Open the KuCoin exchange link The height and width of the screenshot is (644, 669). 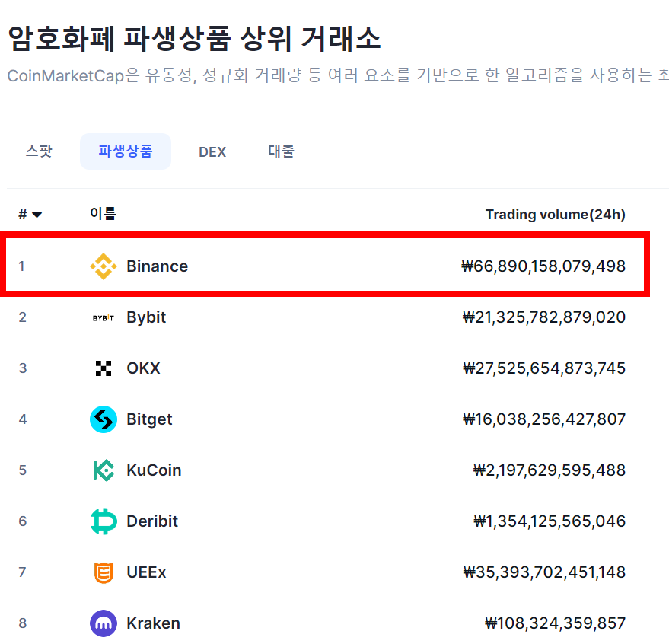tap(154, 470)
